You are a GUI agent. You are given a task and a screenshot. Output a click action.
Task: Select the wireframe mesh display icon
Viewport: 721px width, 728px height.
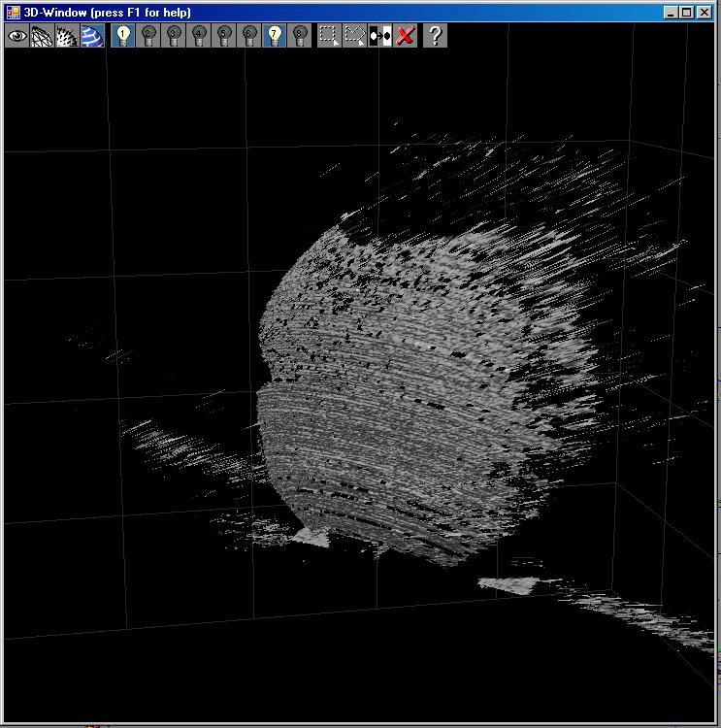tap(43, 36)
